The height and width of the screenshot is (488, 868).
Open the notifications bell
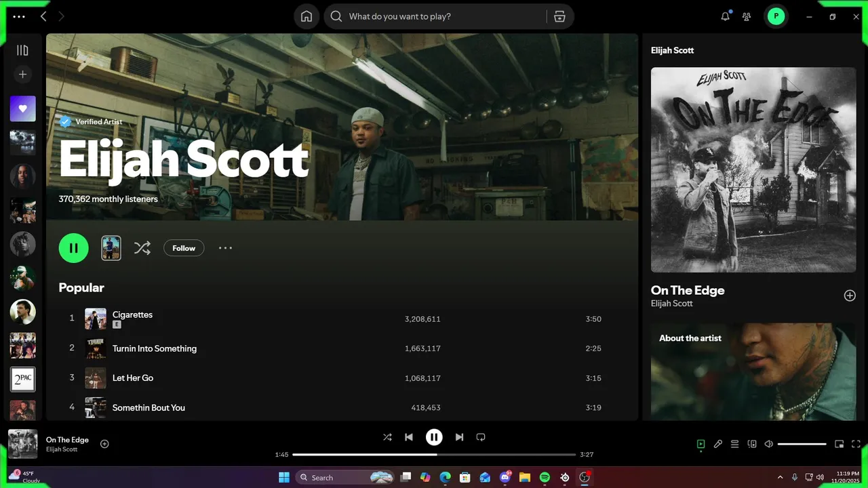[x=725, y=16]
